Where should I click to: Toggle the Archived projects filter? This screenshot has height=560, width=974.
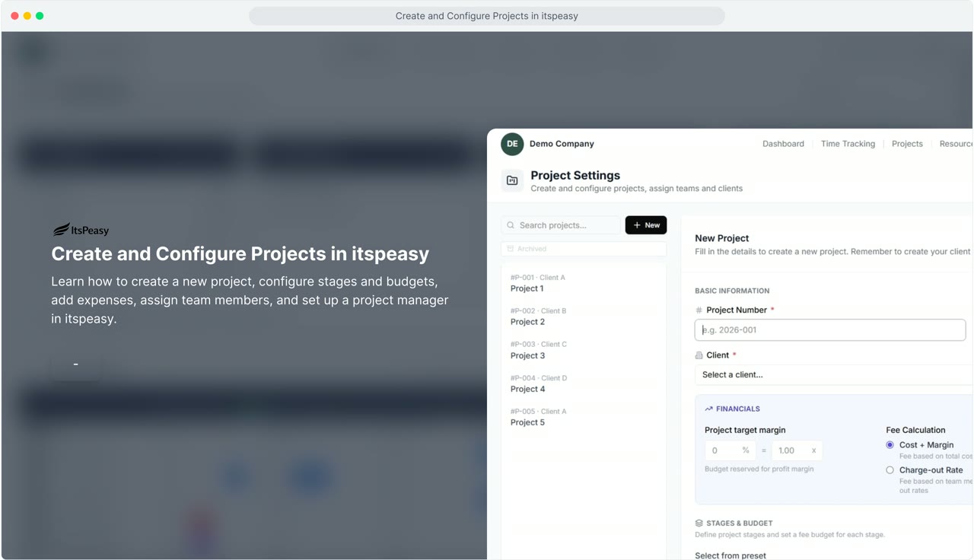[584, 249]
